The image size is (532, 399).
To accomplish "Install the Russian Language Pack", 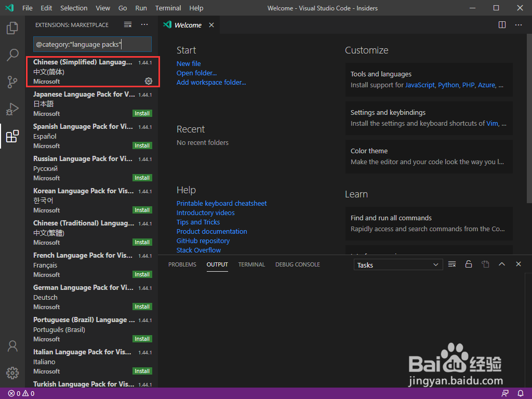I will [142, 178].
